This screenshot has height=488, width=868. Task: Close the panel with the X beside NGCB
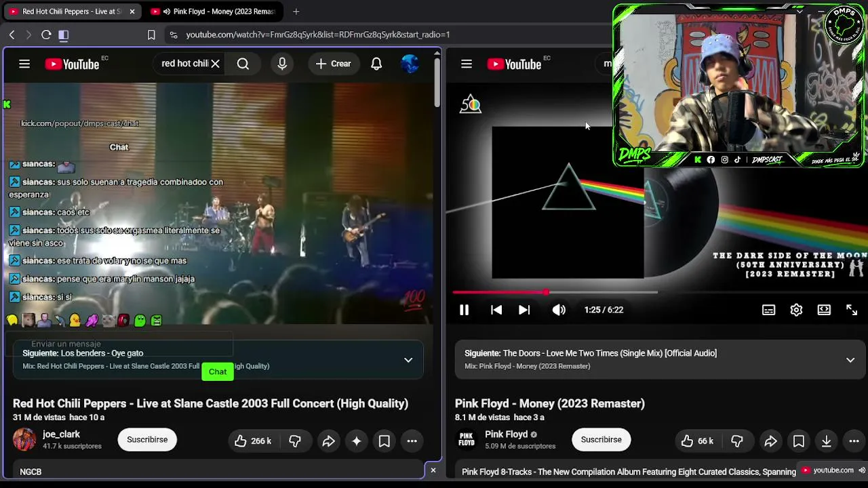pyautogui.click(x=433, y=470)
